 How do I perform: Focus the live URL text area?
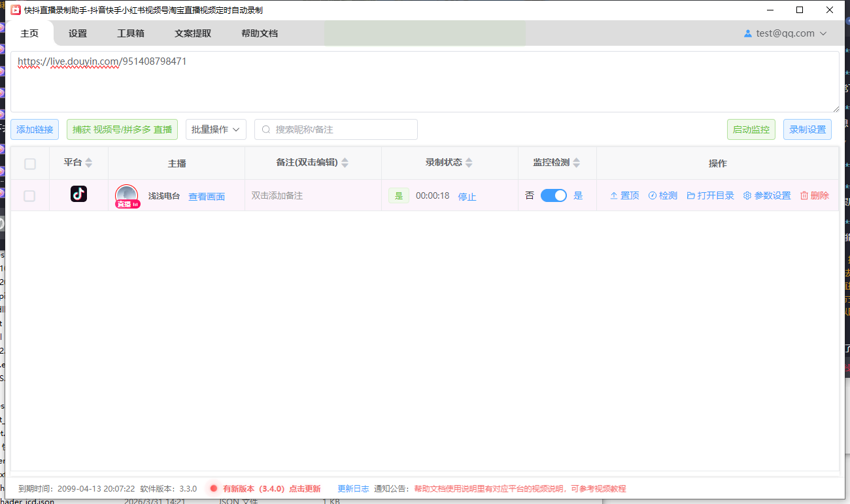[425, 82]
